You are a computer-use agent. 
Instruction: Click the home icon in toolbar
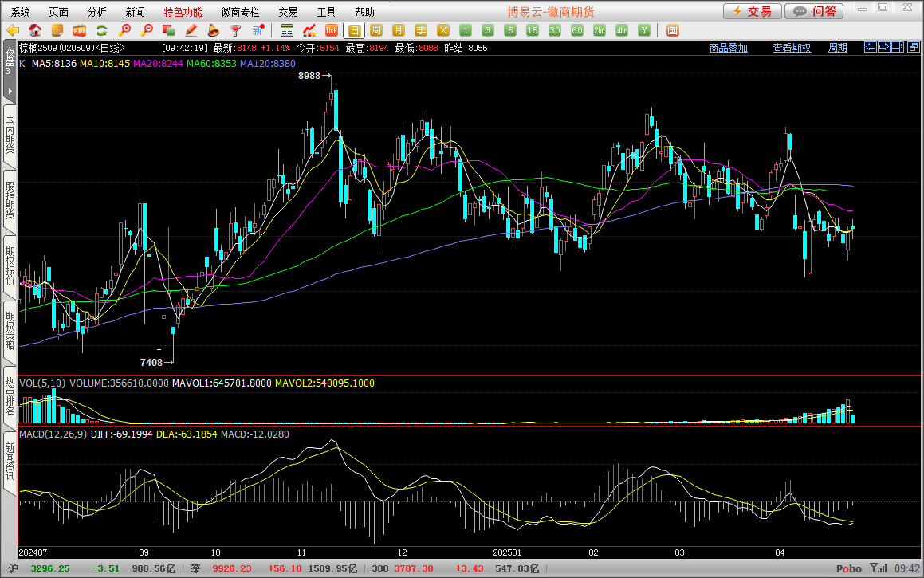35,30
